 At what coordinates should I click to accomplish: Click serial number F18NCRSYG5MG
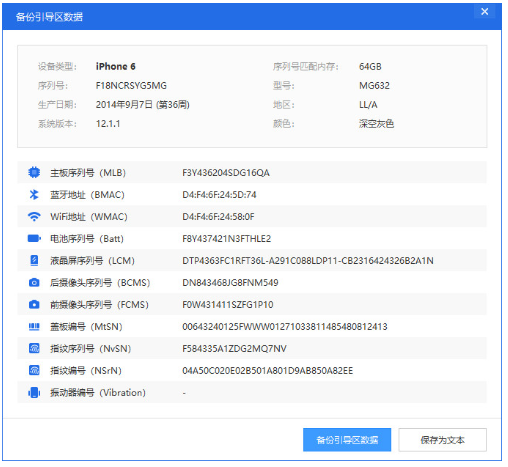tap(131, 86)
